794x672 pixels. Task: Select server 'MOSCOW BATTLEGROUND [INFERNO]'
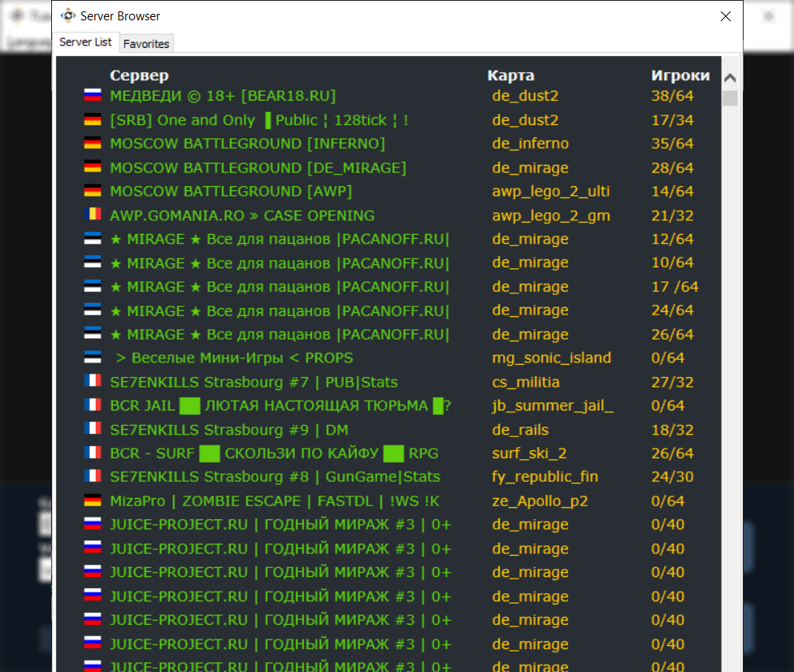248,144
